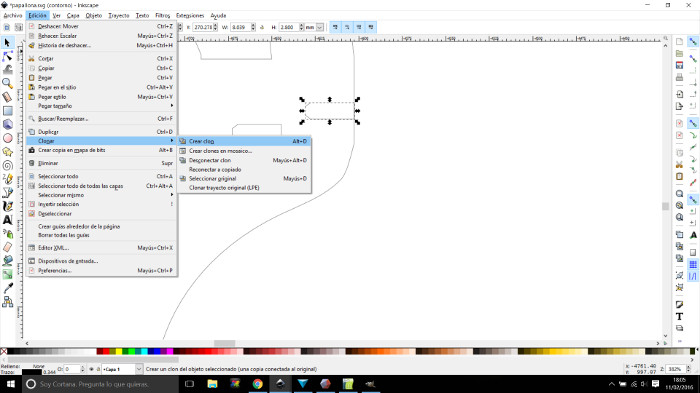Toggle snap to grids button
This screenshot has height=393, width=700.
[x=693, y=264]
